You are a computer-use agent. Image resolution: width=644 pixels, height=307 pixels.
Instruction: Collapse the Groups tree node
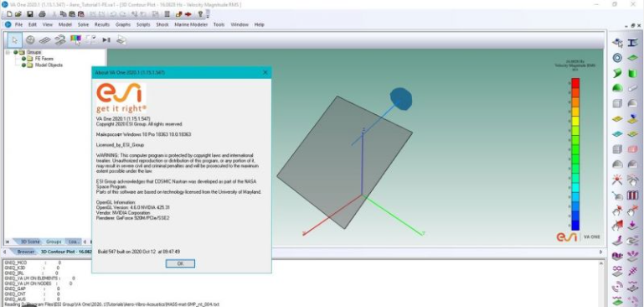(x=8, y=52)
